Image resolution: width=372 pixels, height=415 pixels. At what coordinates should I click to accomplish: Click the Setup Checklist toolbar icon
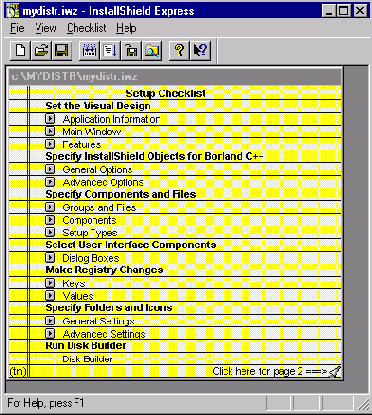click(x=89, y=51)
